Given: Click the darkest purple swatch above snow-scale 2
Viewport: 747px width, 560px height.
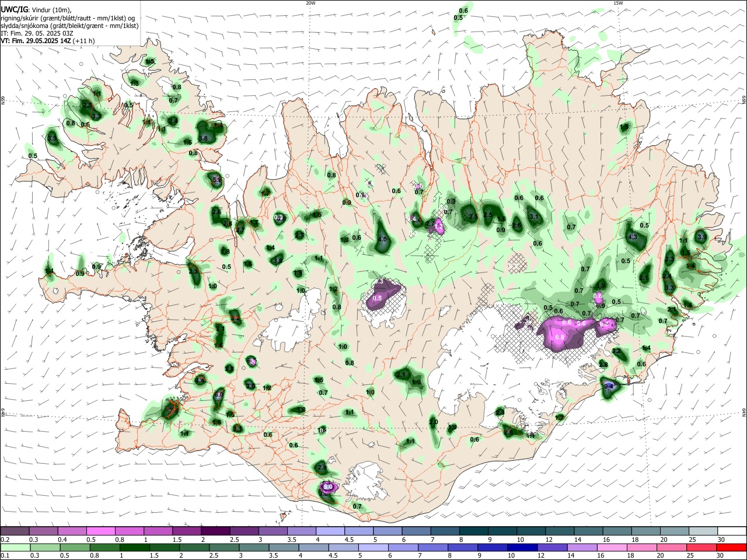Looking at the screenshot, I should [x=215, y=531].
